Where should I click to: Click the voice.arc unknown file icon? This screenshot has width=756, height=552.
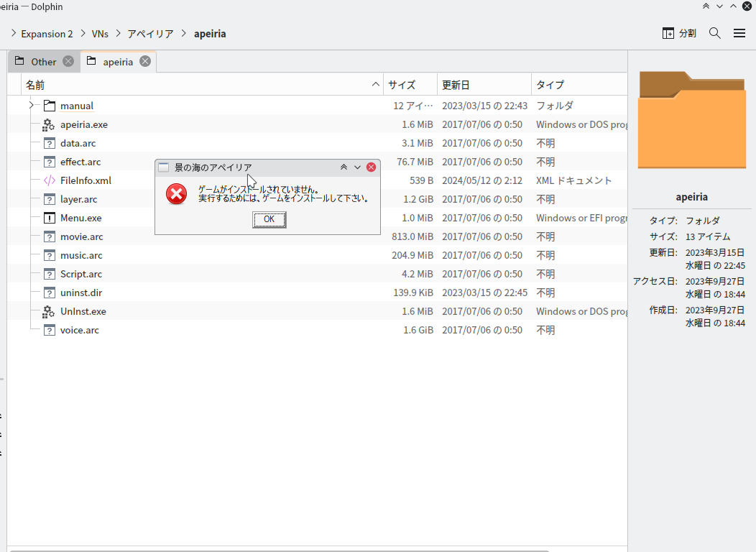pos(49,330)
